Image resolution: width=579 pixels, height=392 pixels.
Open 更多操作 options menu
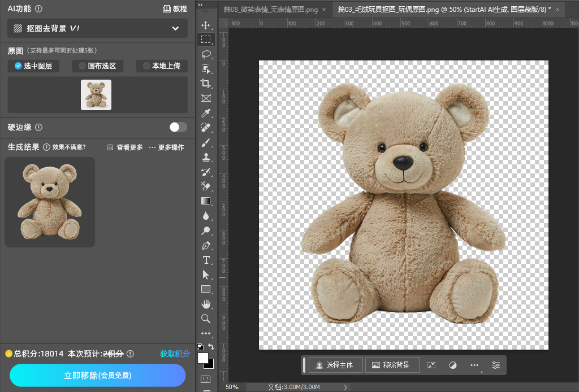167,147
